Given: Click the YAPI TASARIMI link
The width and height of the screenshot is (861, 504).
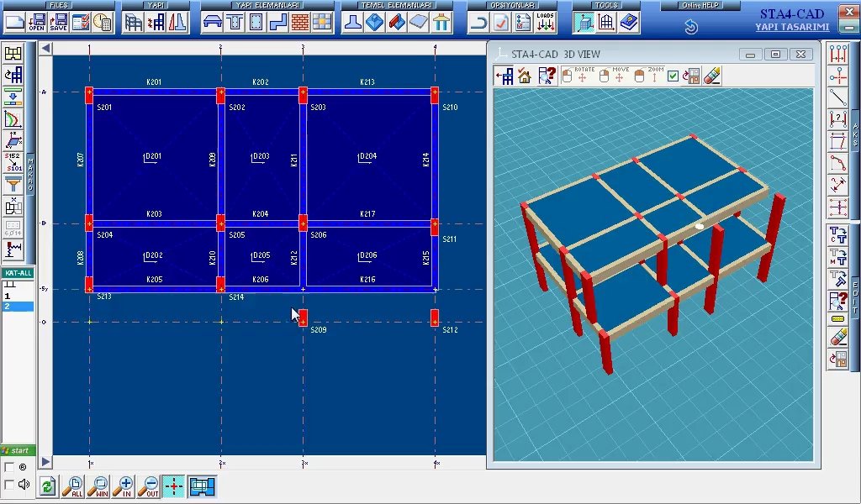Looking at the screenshot, I should coord(792,27).
